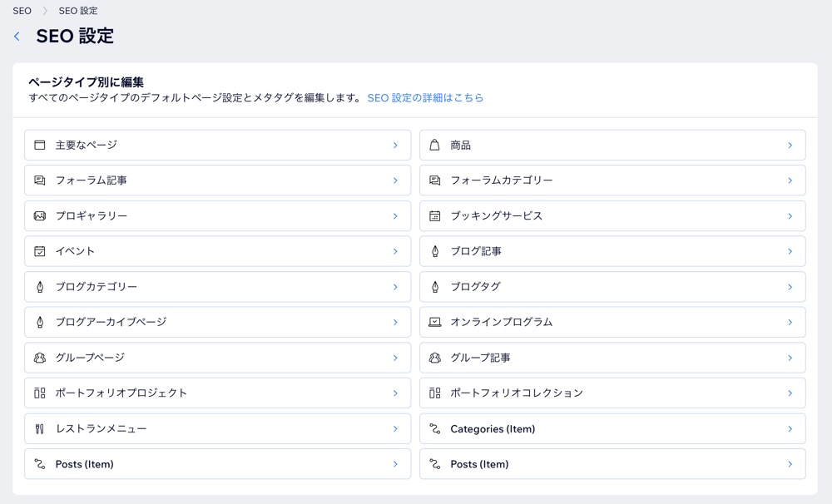The height and width of the screenshot is (504, 832).
Task: Expand the ブログアーカイブページ row chevron
Action: tap(395, 322)
